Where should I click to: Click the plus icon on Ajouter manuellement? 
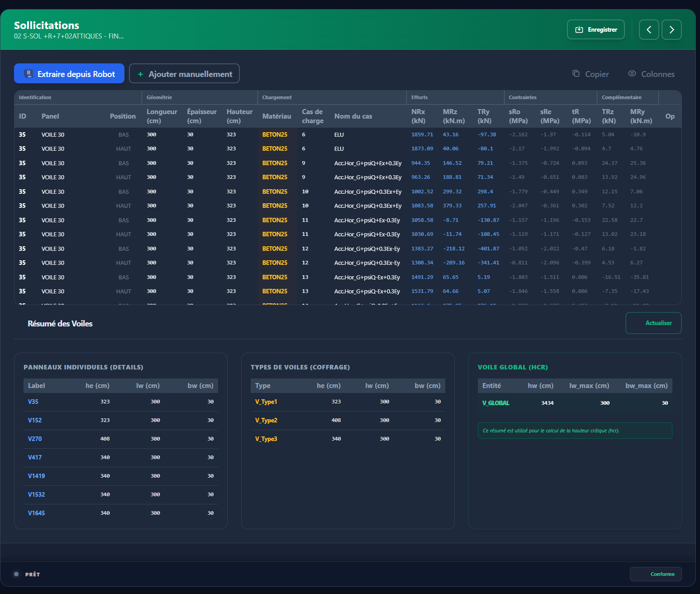point(140,73)
